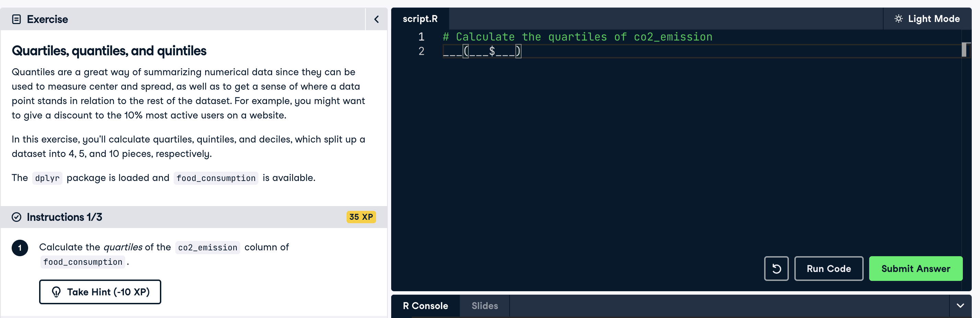Collapse the console panel with down chevron
The image size is (980, 318).
click(x=960, y=306)
